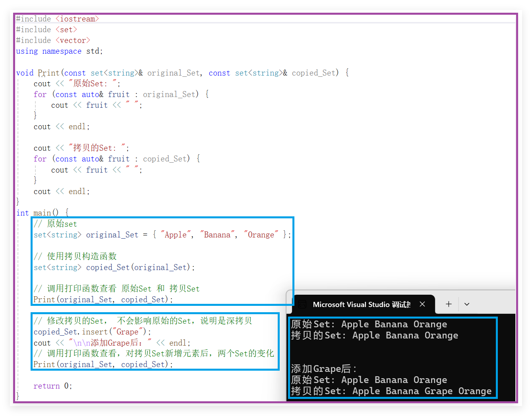Click the comment '// 使用拷贝构造函数'
The image size is (532, 416).
[x=75, y=256]
